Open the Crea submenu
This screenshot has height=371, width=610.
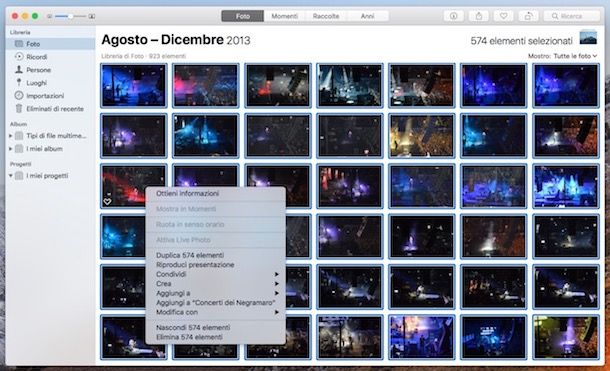(x=215, y=284)
